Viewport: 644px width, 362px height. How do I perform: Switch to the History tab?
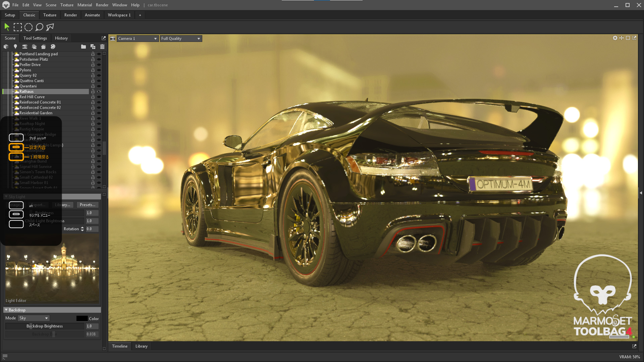point(61,38)
